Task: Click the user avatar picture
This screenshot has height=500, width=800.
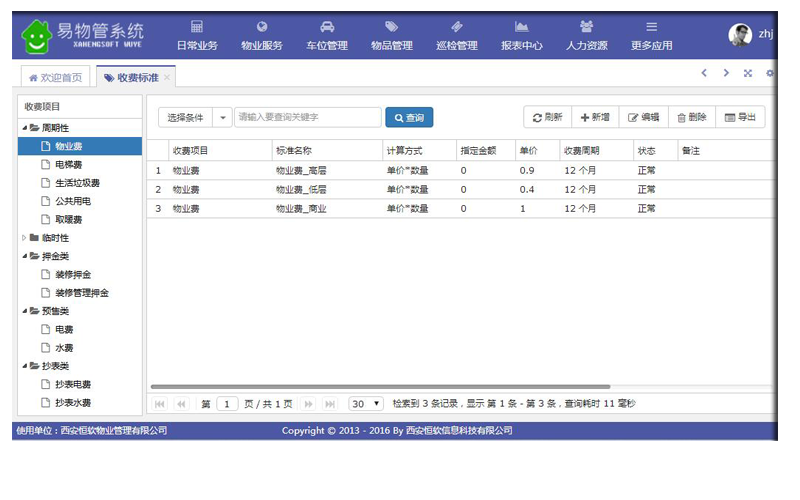Action: (x=740, y=35)
